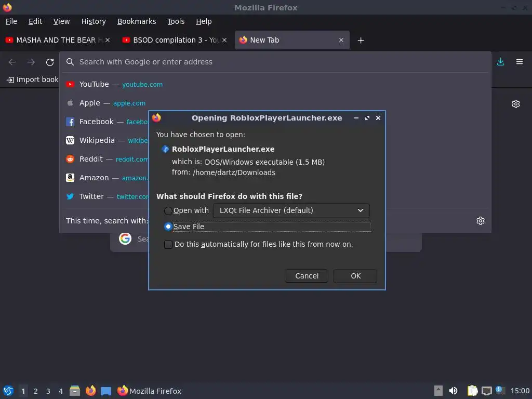Viewport: 532px width, 399px height.
Task: Open the Firefox hamburger application menu
Action: coord(520,62)
